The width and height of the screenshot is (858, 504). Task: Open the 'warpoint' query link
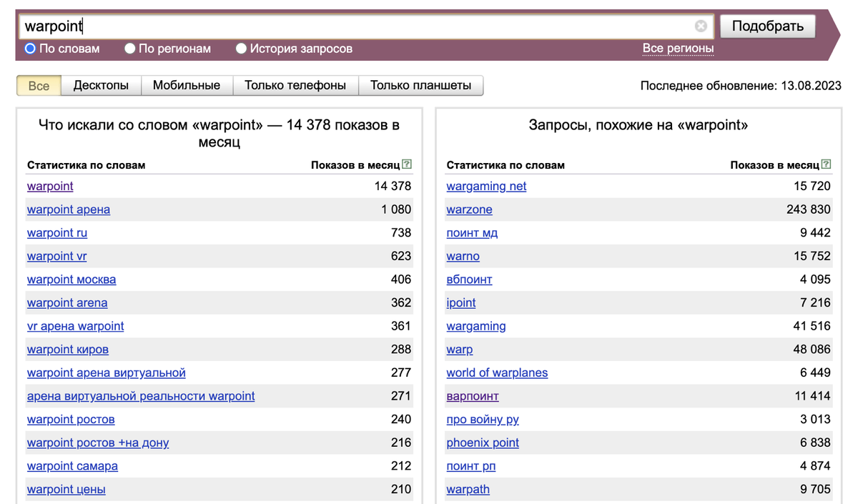50,186
